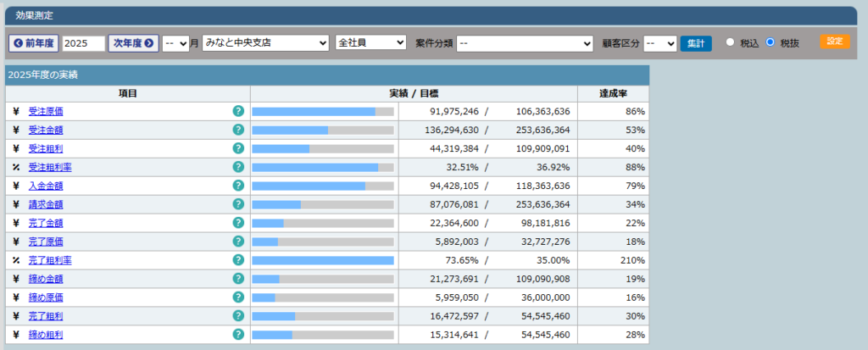
Task: Open the 完了金額 link
Action: (46, 223)
